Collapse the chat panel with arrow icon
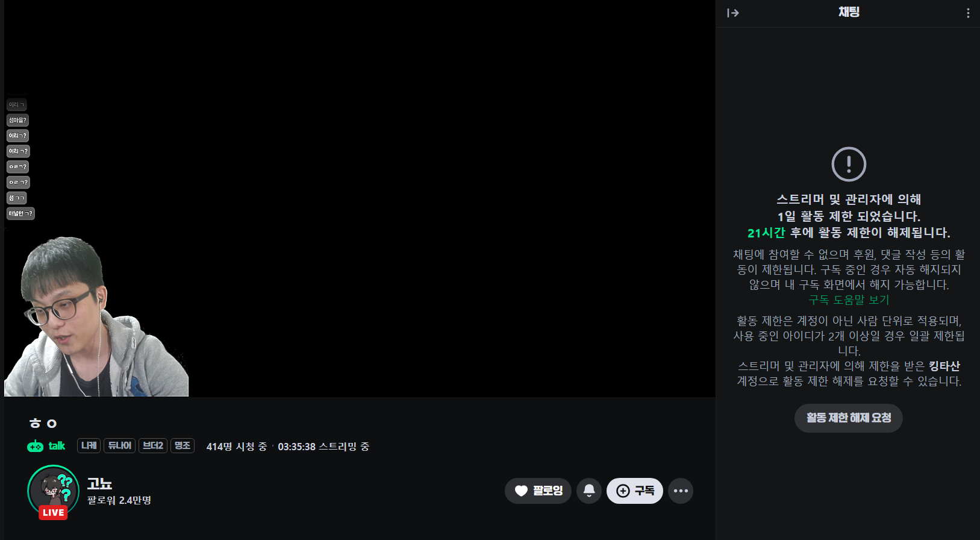This screenshot has width=980, height=540. [732, 13]
